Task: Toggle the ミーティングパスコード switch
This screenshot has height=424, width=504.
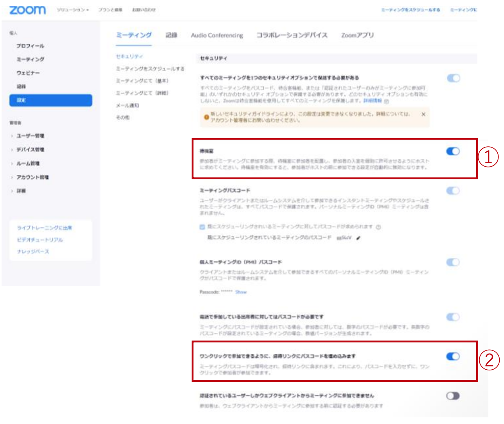Action: point(453,191)
